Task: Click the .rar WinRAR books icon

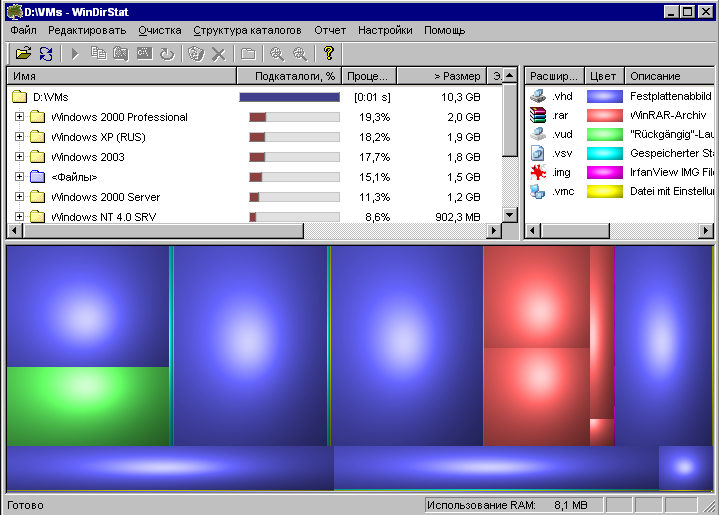Action: pos(538,115)
